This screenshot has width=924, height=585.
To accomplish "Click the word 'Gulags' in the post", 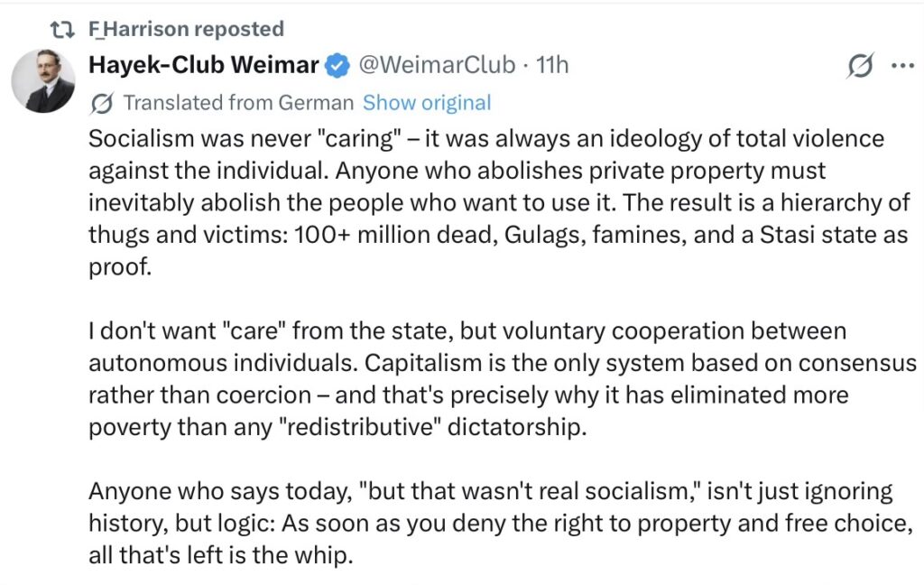I will tap(544, 235).
